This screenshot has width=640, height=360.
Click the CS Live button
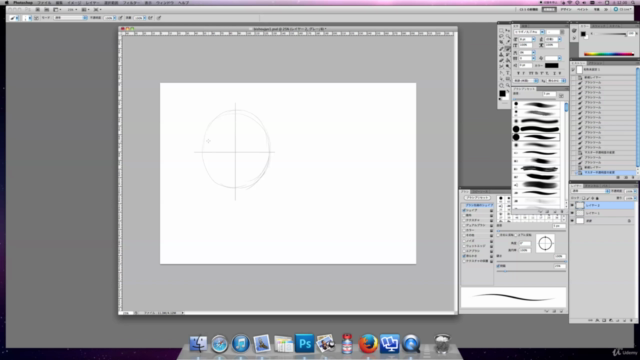[622, 9]
